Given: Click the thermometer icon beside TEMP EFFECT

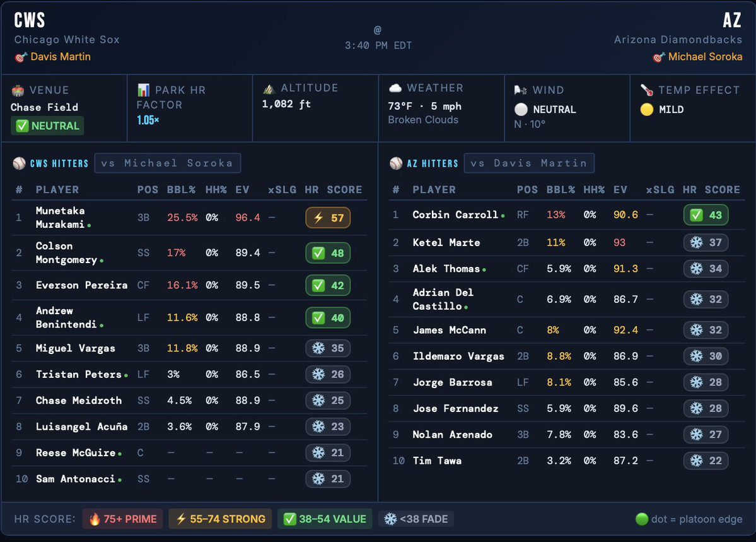Looking at the screenshot, I should pos(646,90).
